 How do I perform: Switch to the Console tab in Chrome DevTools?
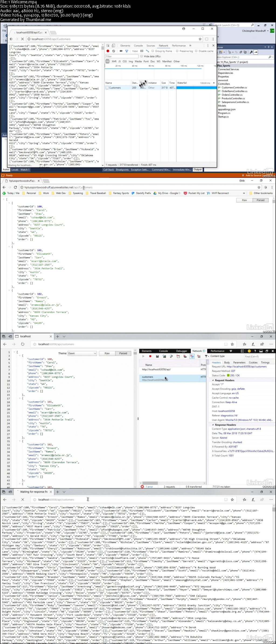[x=138, y=46]
